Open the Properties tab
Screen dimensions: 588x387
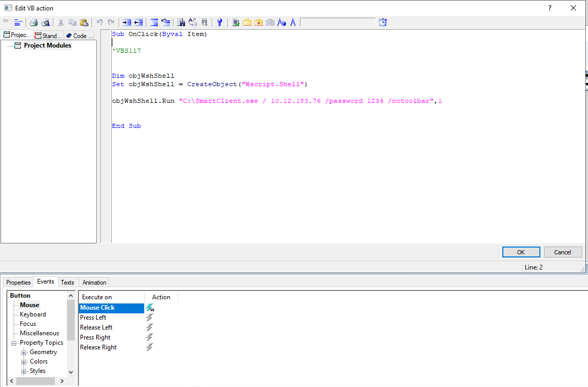tap(18, 283)
